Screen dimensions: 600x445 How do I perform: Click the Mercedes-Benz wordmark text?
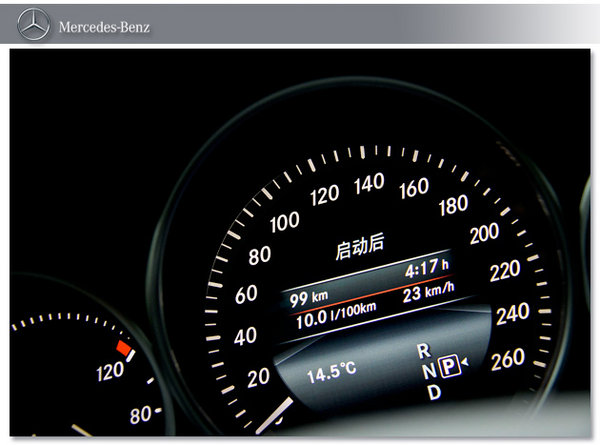(104, 27)
